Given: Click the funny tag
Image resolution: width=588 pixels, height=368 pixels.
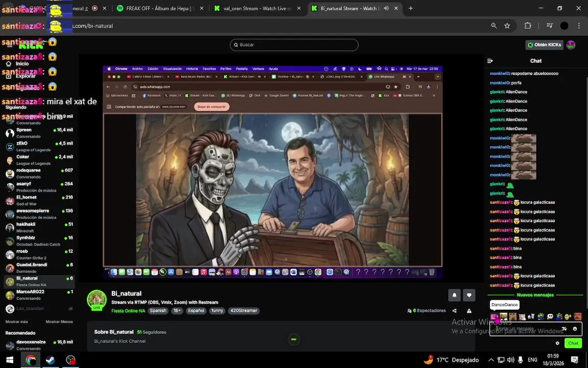Looking at the screenshot, I should coord(217,311).
